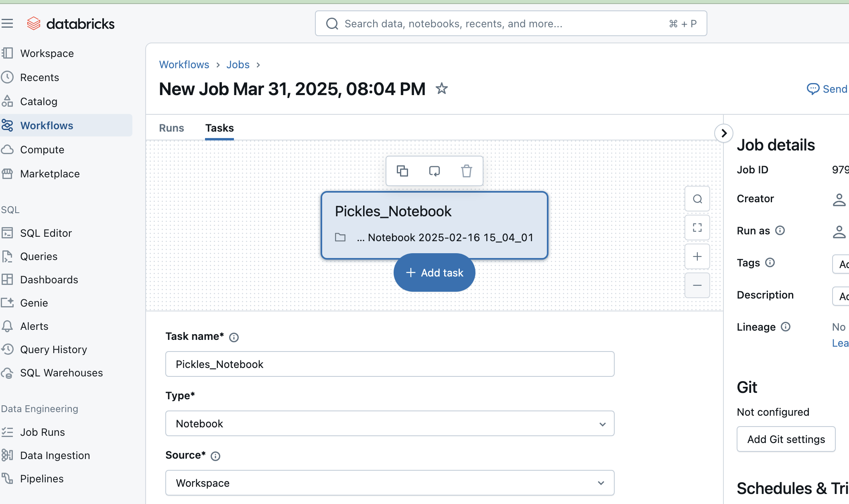Image resolution: width=849 pixels, height=504 pixels.
Task: Clone the selected task icon
Action: [x=402, y=171]
